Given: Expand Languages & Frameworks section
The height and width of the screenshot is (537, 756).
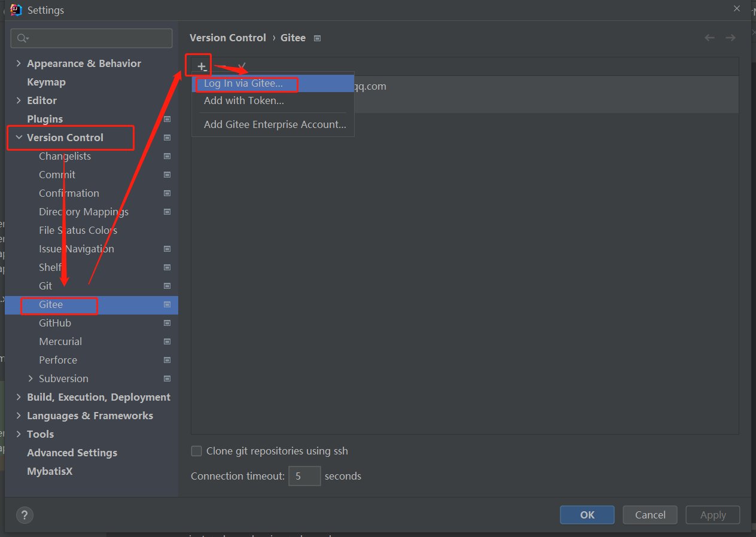Looking at the screenshot, I should click(19, 416).
